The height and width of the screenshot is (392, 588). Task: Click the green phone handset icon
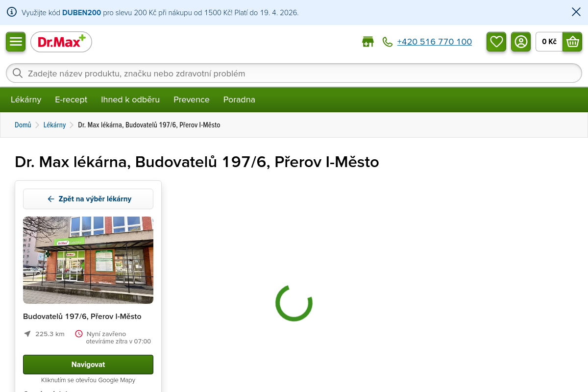[388, 42]
